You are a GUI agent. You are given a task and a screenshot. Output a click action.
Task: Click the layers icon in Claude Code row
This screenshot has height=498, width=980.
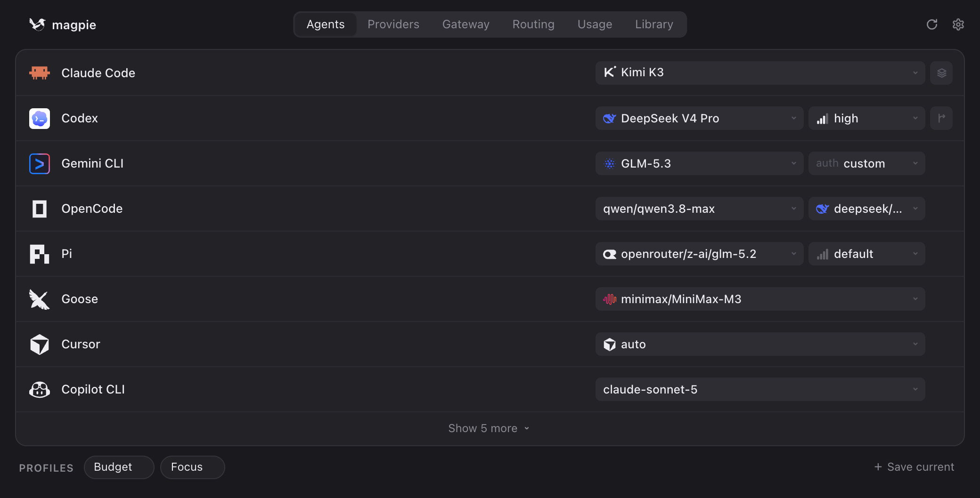941,73
